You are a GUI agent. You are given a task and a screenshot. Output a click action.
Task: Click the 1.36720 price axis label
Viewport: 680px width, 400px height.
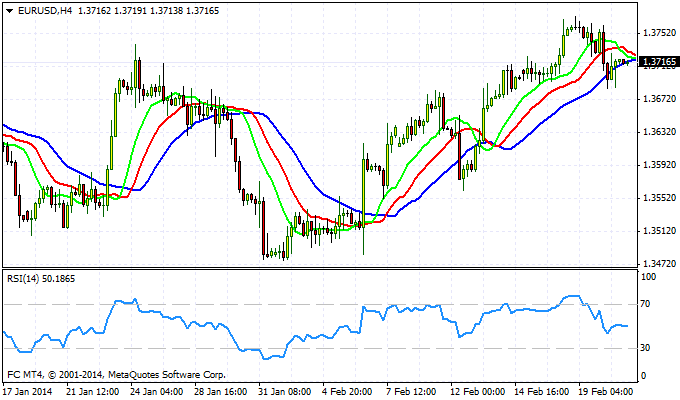point(659,99)
